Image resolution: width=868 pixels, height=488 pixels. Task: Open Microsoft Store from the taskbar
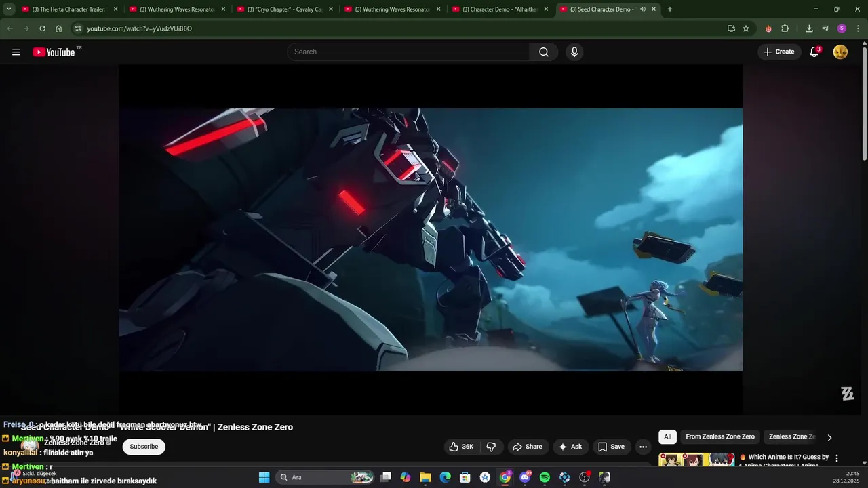click(465, 478)
